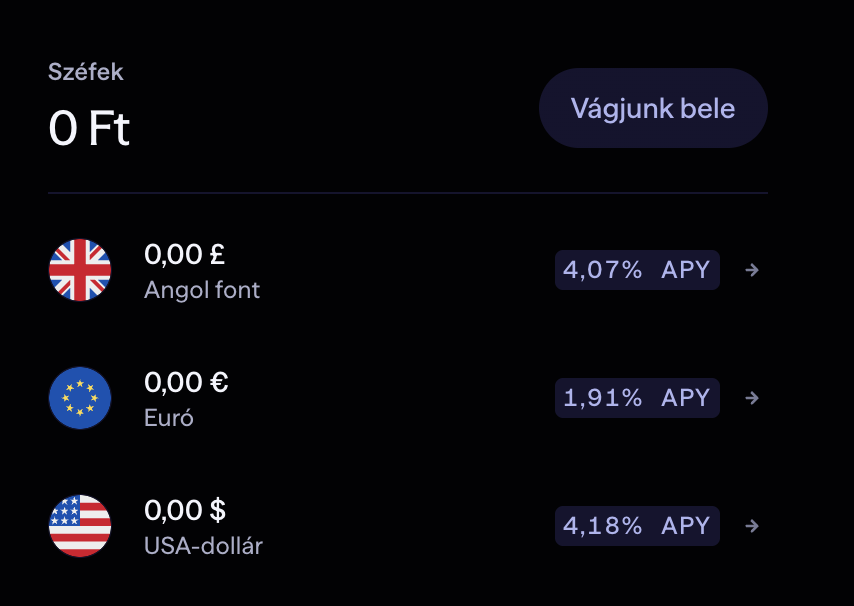Click the United States flag icon
This screenshot has width=854, height=606.
coord(80,526)
